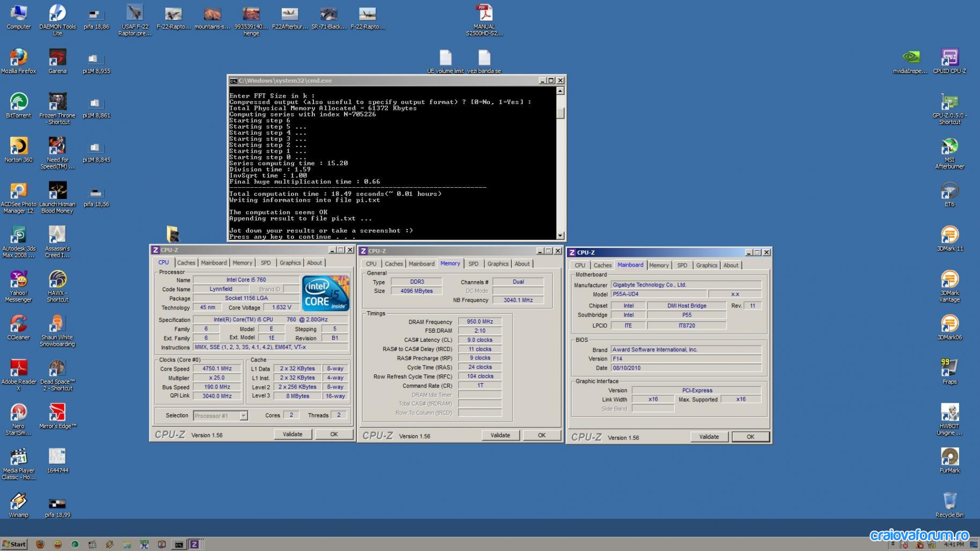Open CPU tab in Memory CPU-Z window
This screenshot has height=551, width=980.
(371, 264)
